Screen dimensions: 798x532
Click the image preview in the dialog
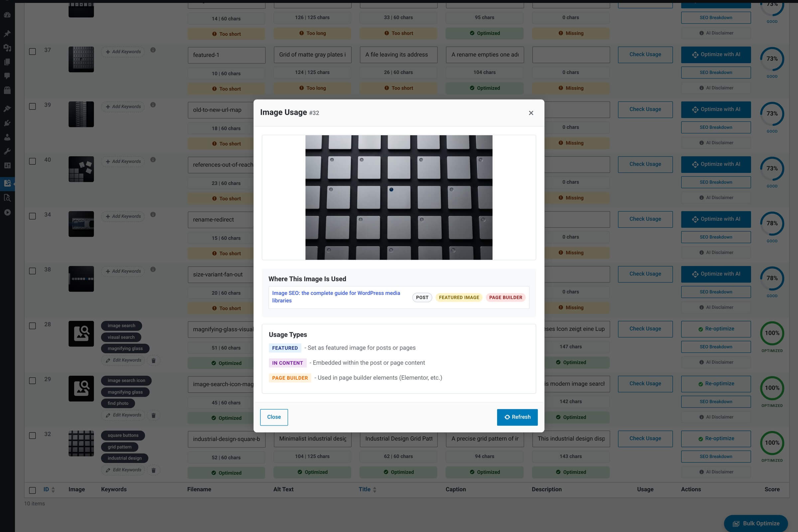coord(399,198)
